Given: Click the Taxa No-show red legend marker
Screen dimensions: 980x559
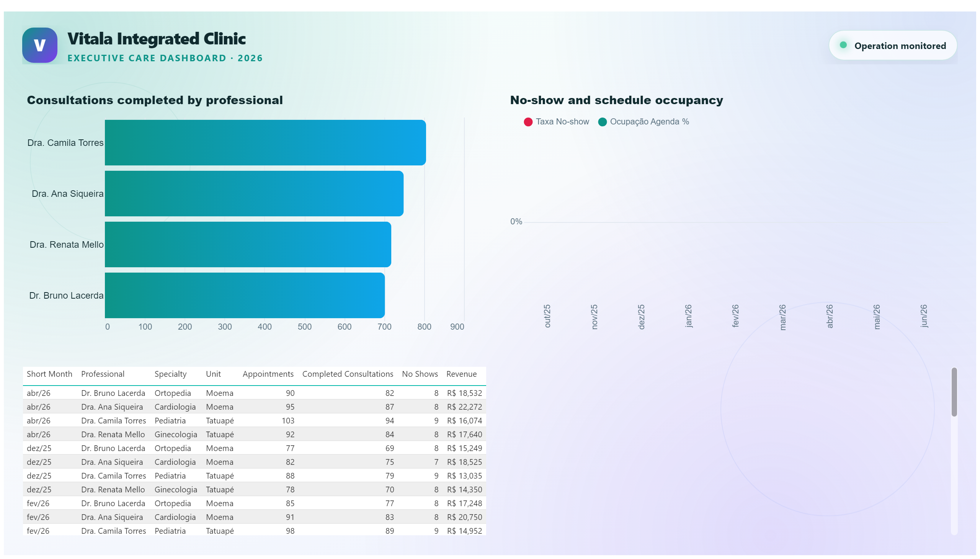Looking at the screenshot, I should click(528, 122).
